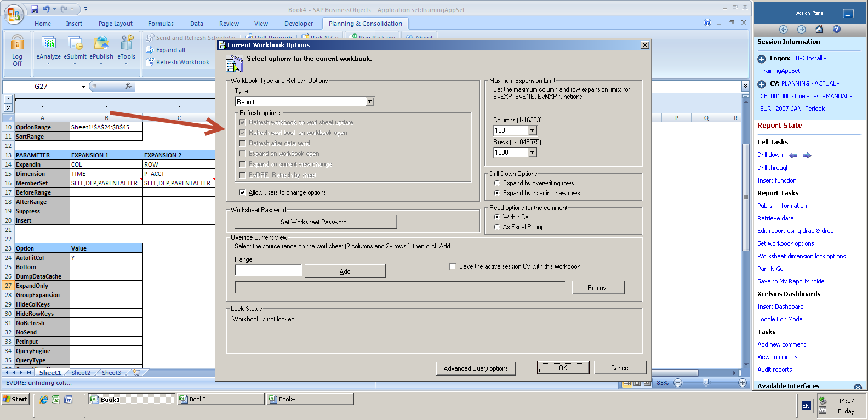Screen dimensions: 868x420
Task: Toggle Allow users to change options checkbox
Action: (242, 192)
